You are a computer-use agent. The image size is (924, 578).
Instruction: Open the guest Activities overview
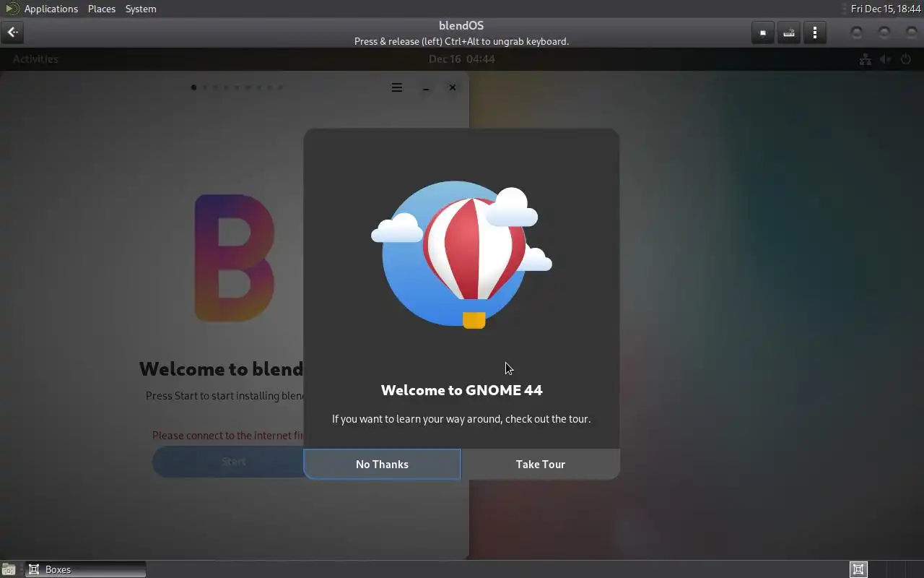click(x=35, y=59)
